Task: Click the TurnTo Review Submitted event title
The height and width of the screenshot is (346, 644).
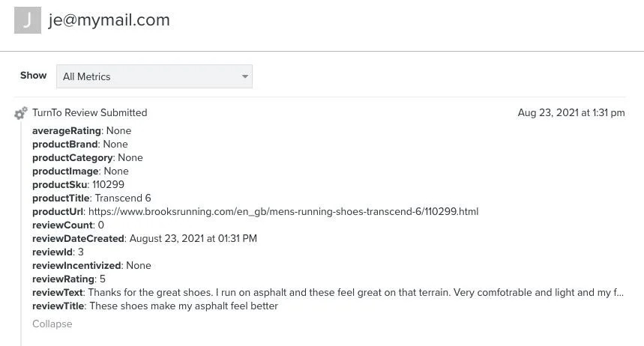Action: click(x=89, y=113)
